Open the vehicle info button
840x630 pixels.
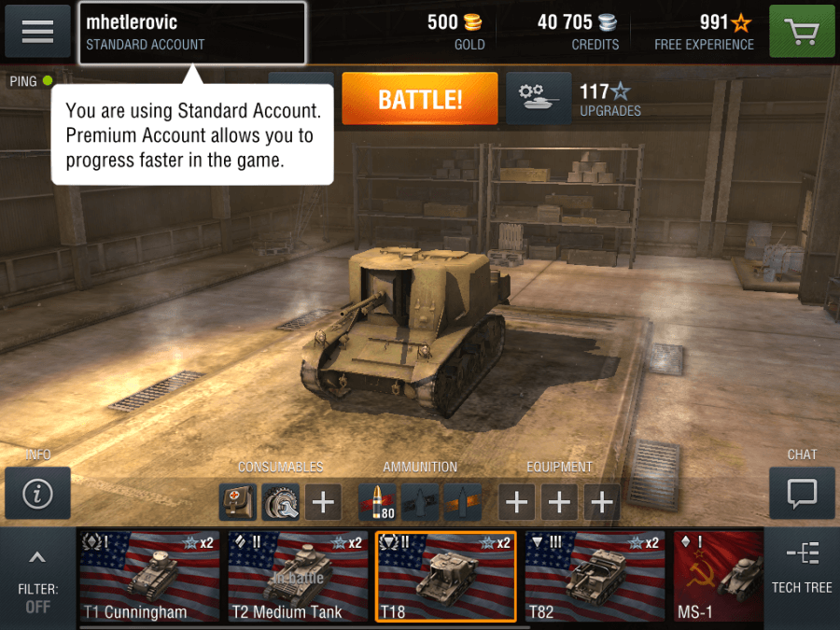pyautogui.click(x=37, y=493)
